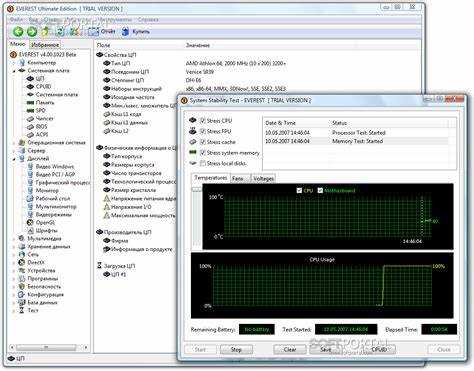
Task: Click the Чипсет icon in the tree
Action: point(30,119)
